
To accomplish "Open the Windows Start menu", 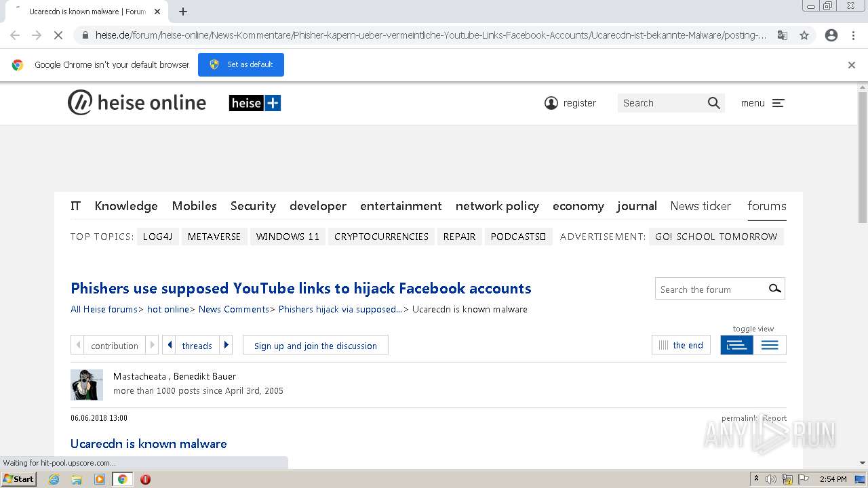I will [x=19, y=479].
